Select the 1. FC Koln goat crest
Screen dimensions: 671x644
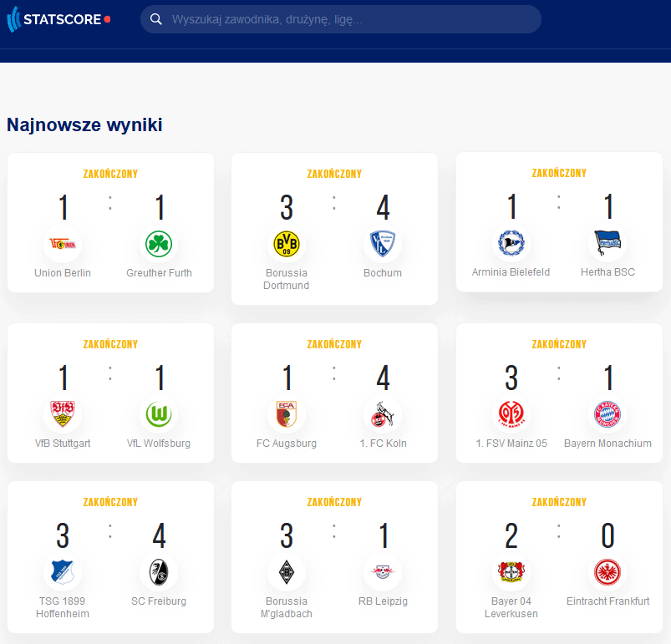pos(383,414)
